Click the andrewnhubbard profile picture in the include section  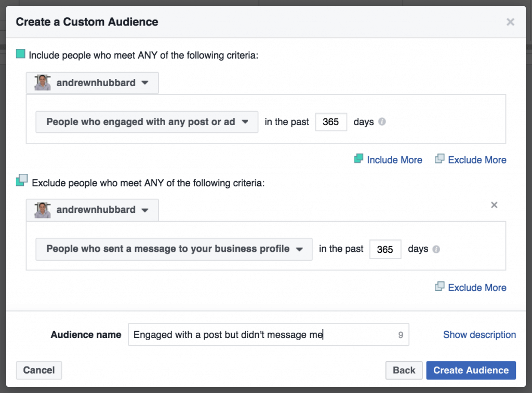42,83
